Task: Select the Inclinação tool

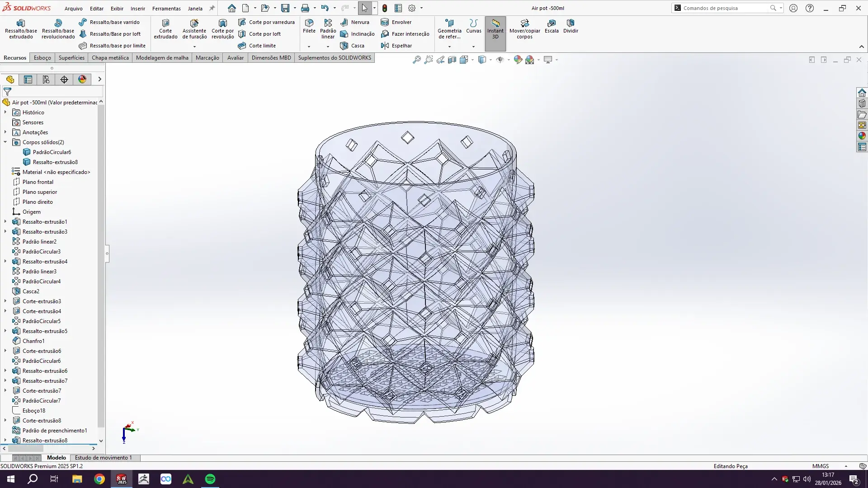Action: tap(358, 34)
